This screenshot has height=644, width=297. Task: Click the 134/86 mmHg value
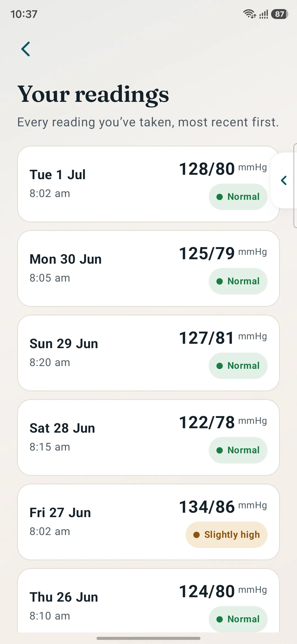point(223,507)
